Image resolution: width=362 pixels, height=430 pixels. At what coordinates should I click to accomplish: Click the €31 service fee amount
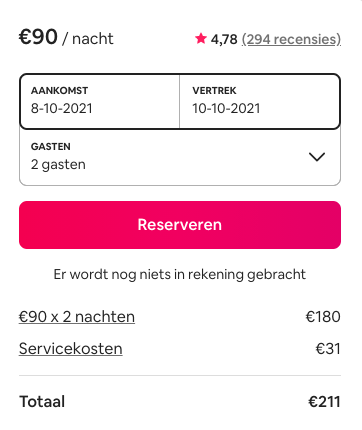[x=328, y=349]
